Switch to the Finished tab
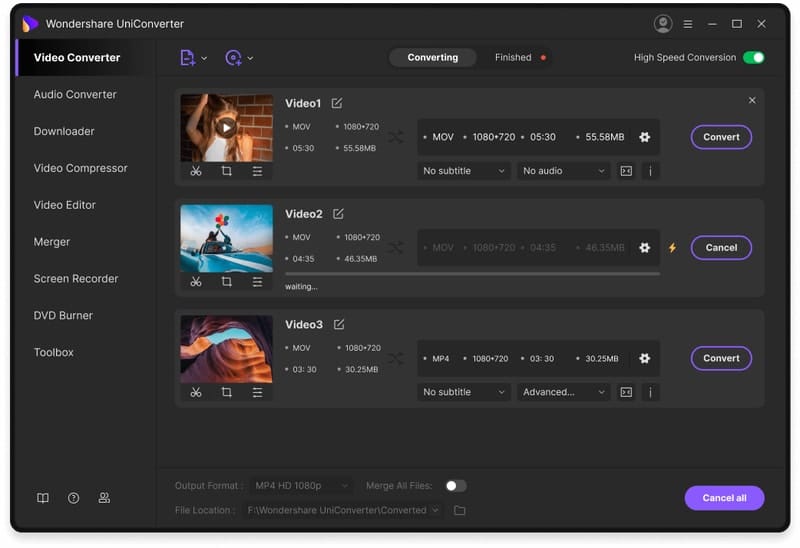This screenshot has width=800, height=548. [513, 58]
